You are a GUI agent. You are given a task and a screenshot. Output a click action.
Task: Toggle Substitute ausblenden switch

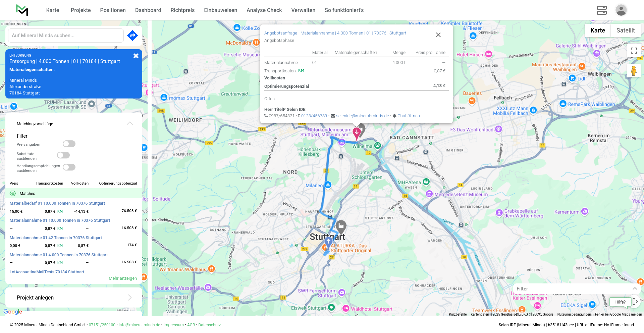tap(63, 155)
